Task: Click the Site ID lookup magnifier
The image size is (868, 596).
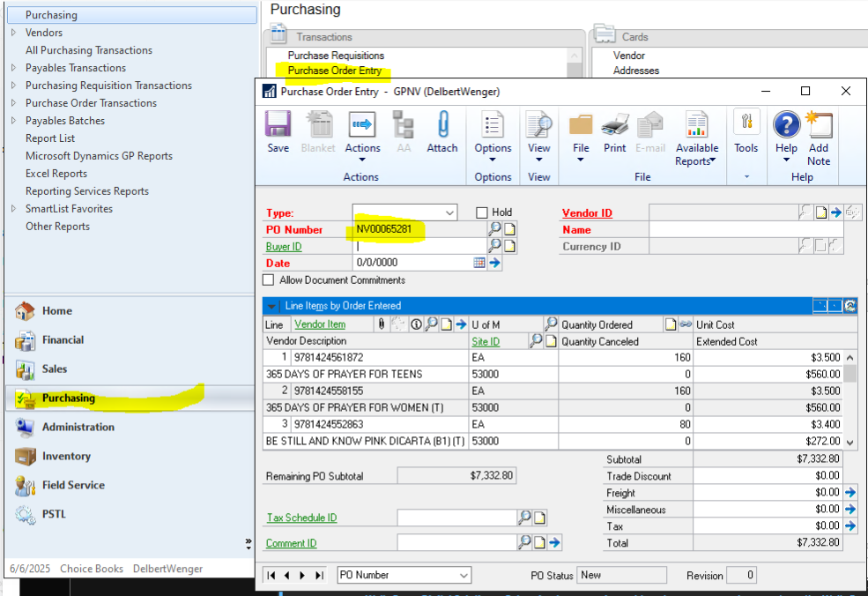Action: (535, 341)
